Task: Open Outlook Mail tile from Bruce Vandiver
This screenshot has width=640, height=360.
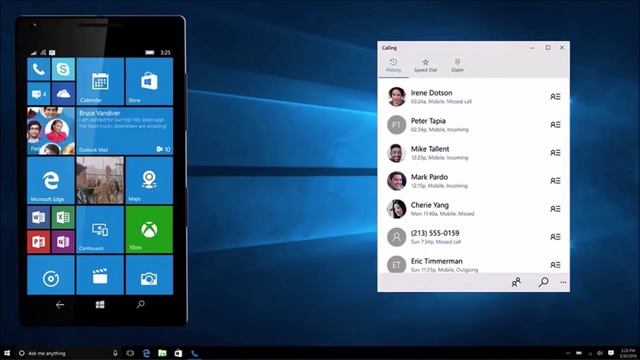Action: point(124,131)
